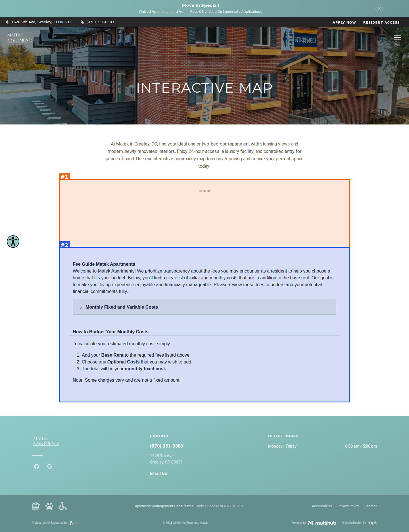Click the phone icon in top bar
The image size is (409, 532).
coord(83,22)
